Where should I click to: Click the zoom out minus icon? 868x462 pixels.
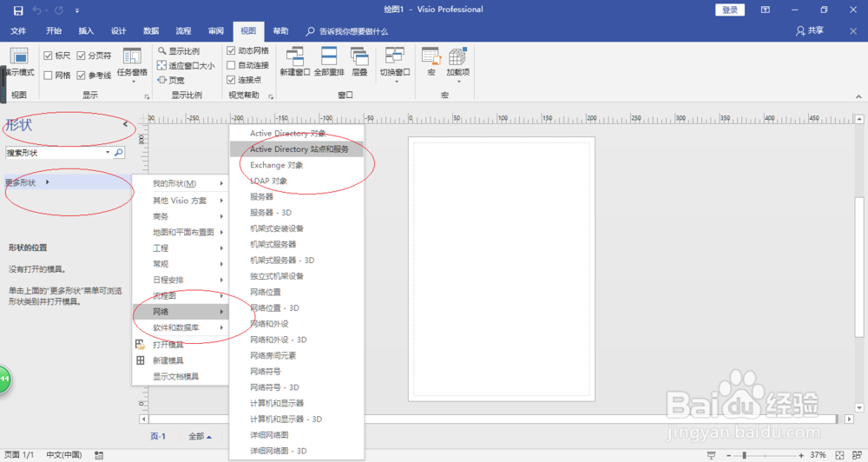tap(729, 455)
